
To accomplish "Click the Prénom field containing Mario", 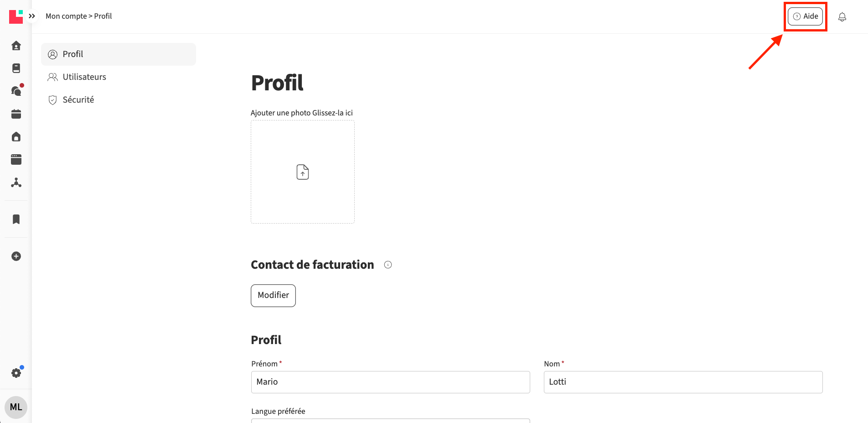I will [390, 382].
